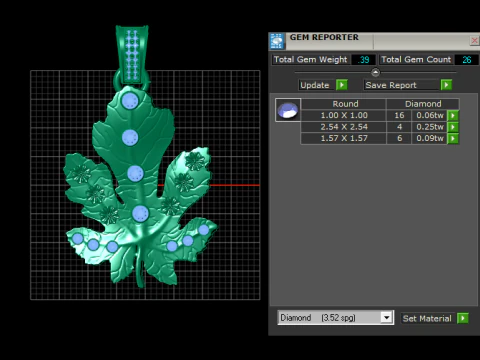Click the quantity cell showing 16
The image size is (480, 360).
[x=399, y=115]
